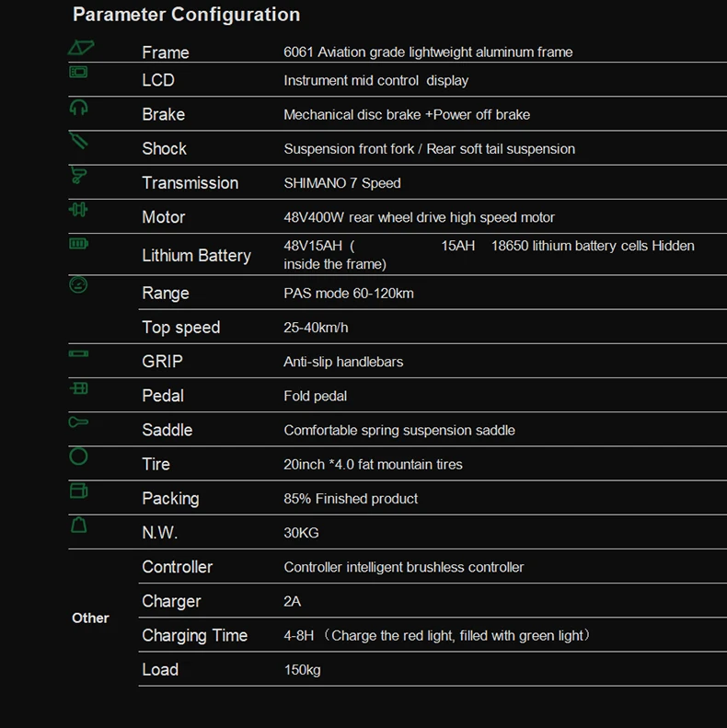Click the packing box icon
727x728 pixels.
(x=79, y=491)
